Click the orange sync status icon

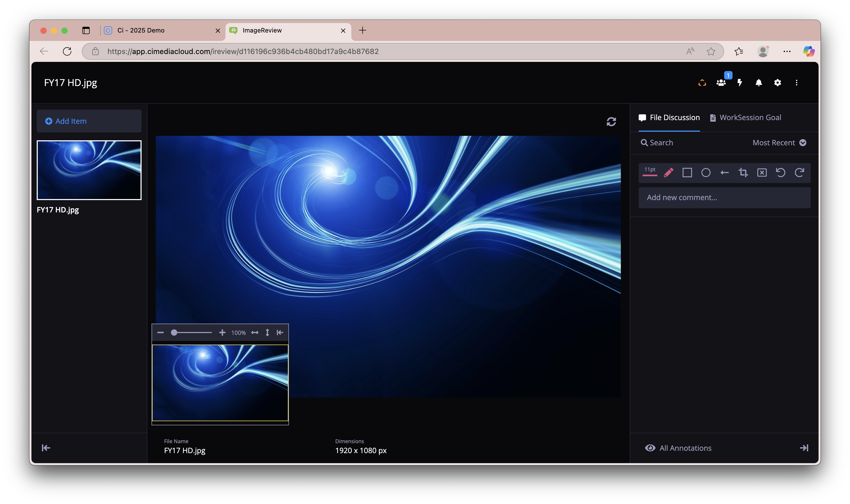click(702, 83)
